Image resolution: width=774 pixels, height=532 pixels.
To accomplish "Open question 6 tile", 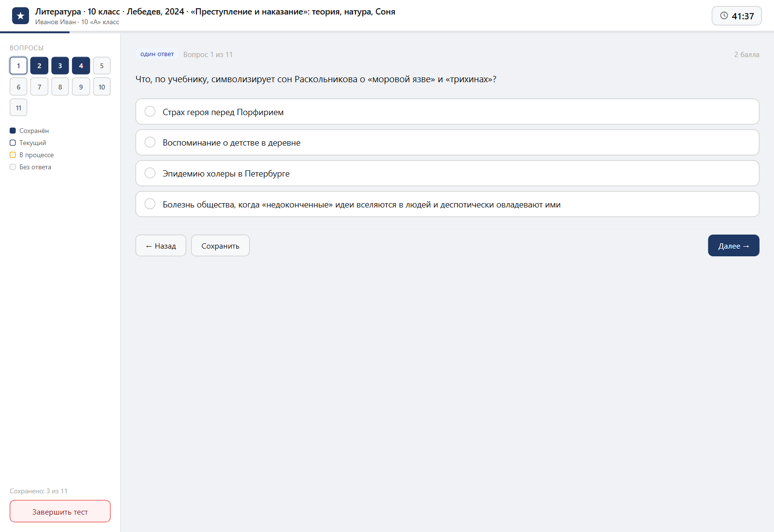I will click(18, 87).
